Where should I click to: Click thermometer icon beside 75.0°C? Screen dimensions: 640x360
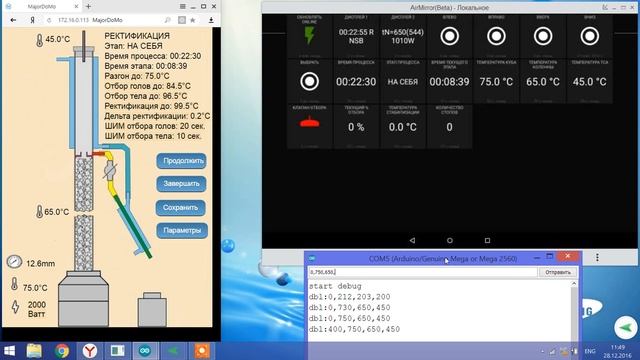15,284
